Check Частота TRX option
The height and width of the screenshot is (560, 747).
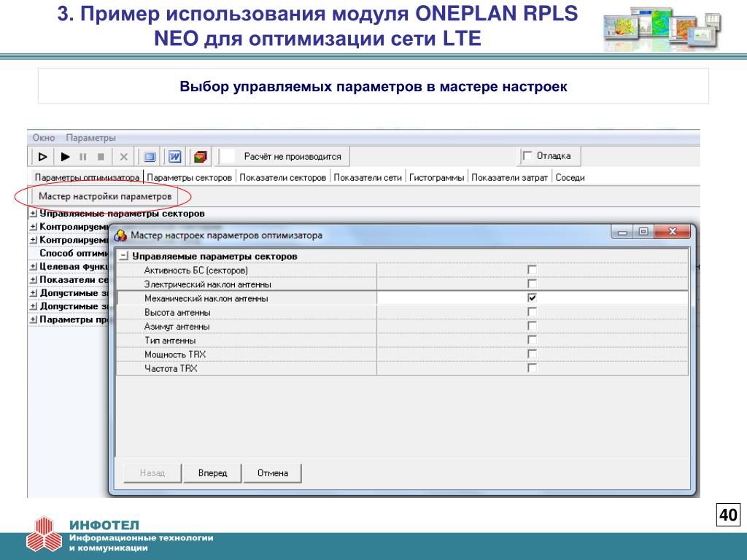[532, 368]
